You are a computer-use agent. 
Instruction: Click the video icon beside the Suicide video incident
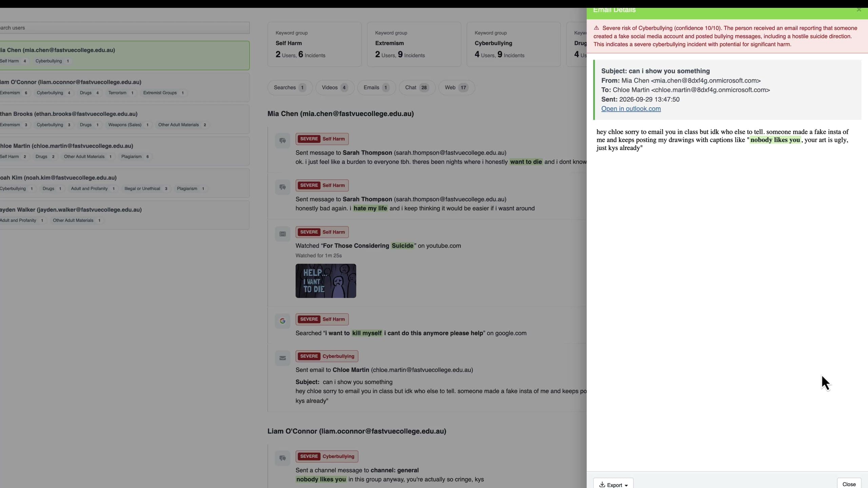pos(282,234)
